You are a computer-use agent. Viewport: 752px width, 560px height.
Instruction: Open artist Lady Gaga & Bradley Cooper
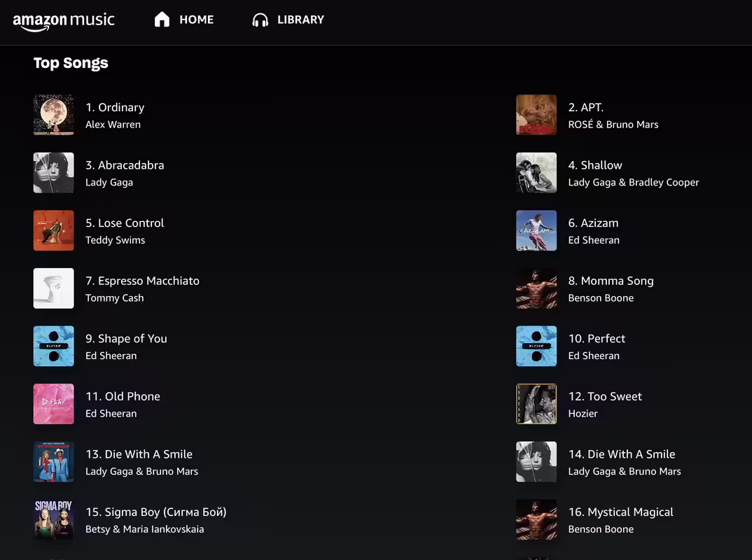pos(634,183)
